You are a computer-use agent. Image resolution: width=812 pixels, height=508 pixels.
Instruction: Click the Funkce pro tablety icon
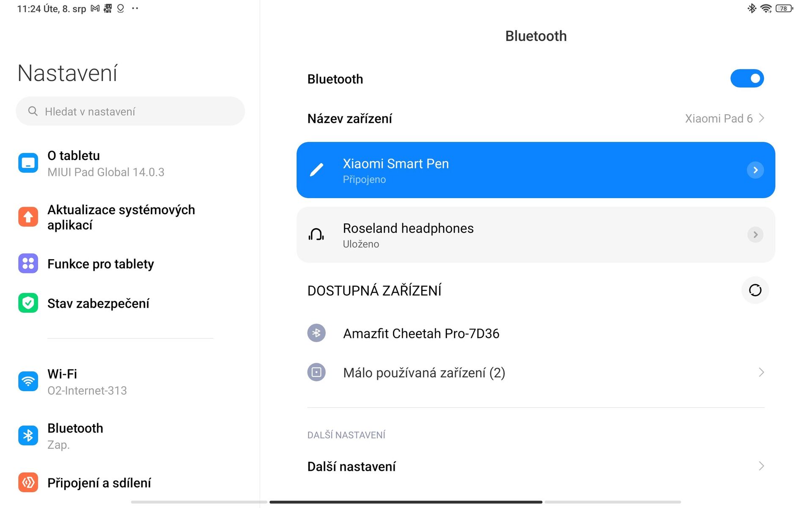[x=27, y=263]
